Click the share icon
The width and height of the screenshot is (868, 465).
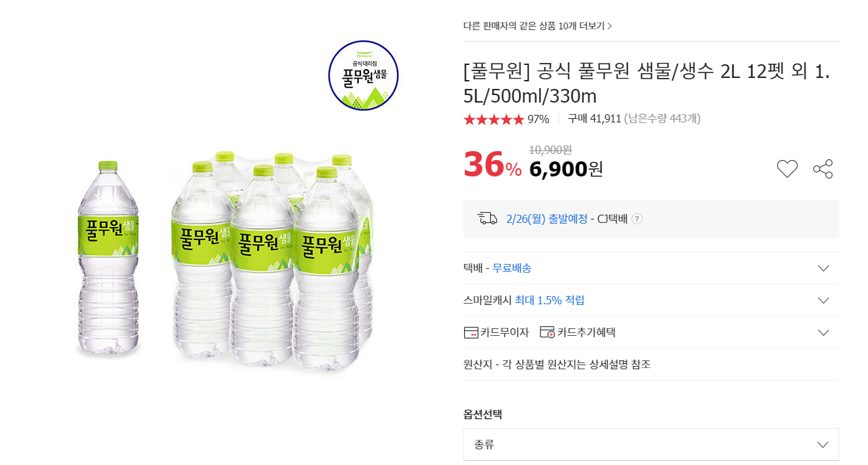pyautogui.click(x=823, y=169)
